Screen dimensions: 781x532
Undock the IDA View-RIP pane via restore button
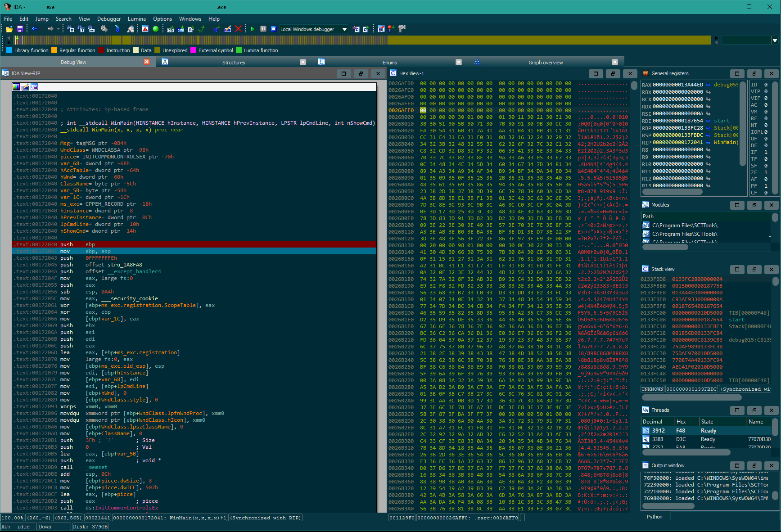pos(361,73)
